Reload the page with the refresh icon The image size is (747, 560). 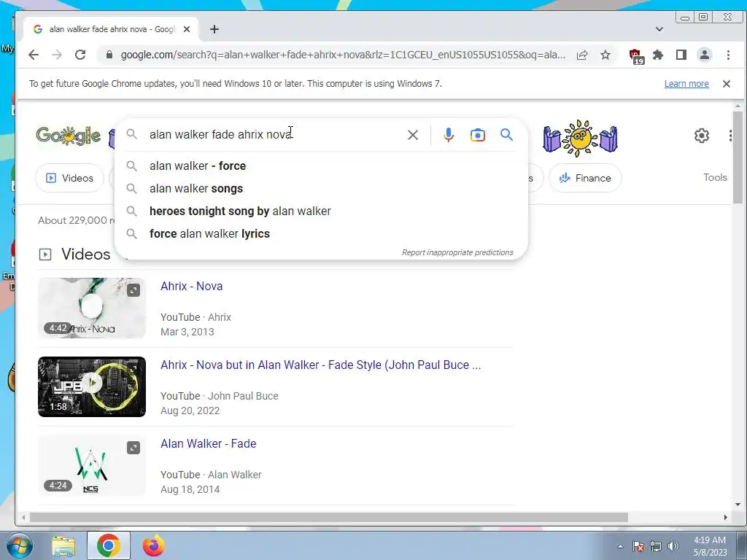tap(80, 55)
